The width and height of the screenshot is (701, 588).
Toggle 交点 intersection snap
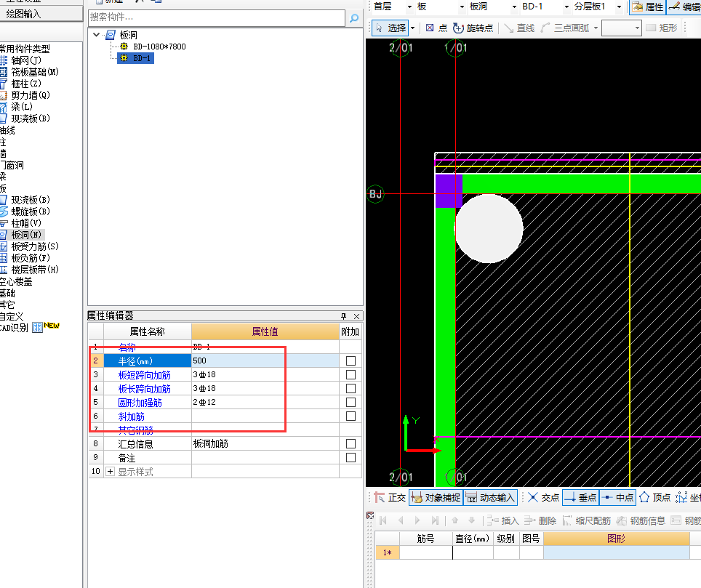(543, 497)
